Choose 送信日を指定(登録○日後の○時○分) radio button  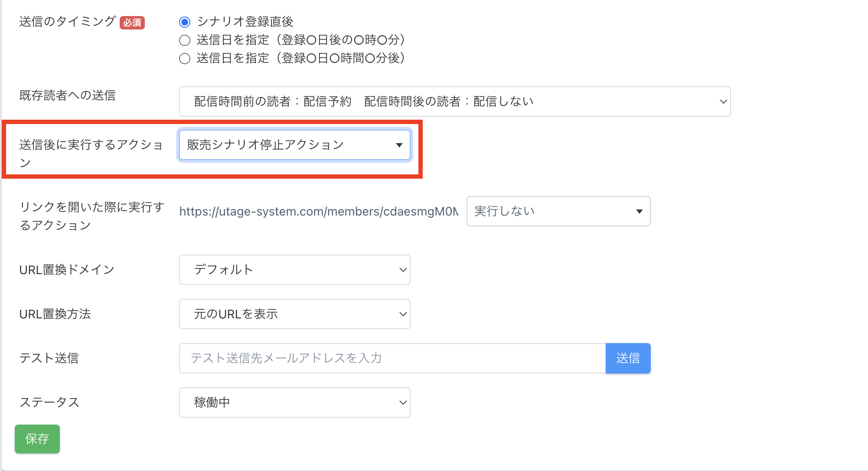[185, 40]
